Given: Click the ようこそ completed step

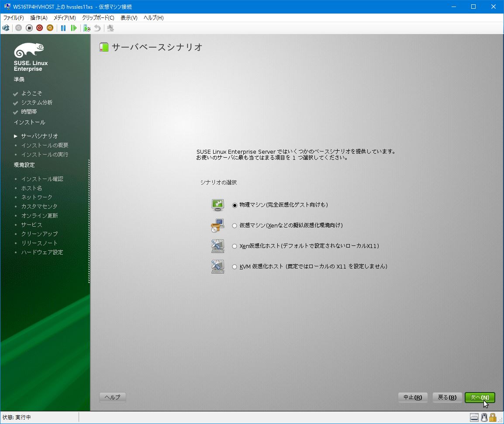Looking at the screenshot, I should coord(31,93).
